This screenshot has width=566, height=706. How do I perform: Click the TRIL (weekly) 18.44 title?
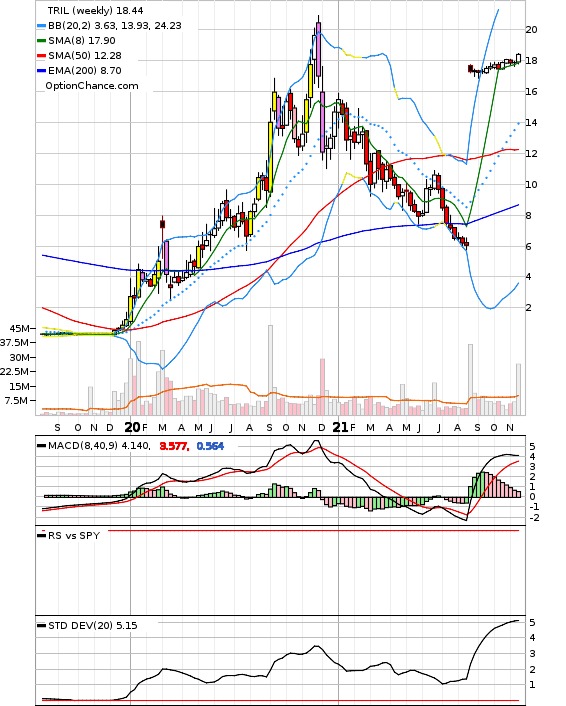pyautogui.click(x=95, y=10)
